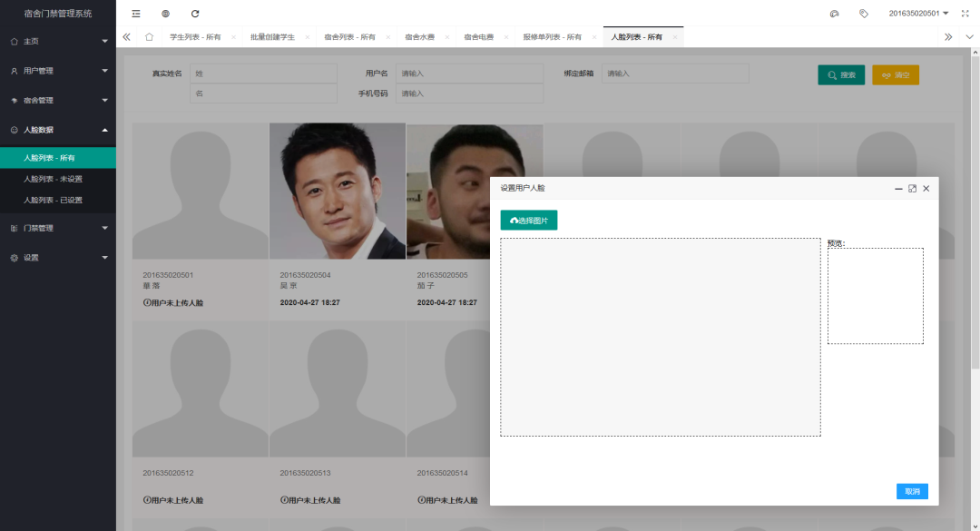Screen dimensions: 980x531
Task: Close the 宿舍水费 tab
Action: [446, 37]
